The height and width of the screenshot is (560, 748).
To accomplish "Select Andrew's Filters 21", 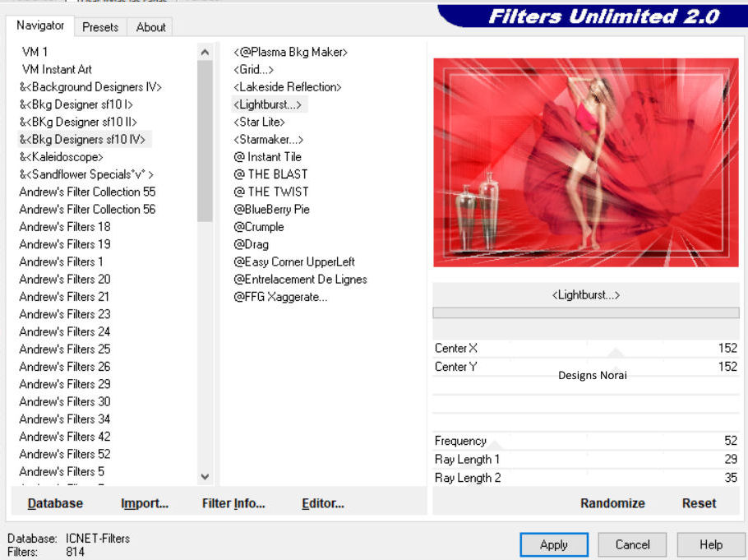I will pos(64,297).
